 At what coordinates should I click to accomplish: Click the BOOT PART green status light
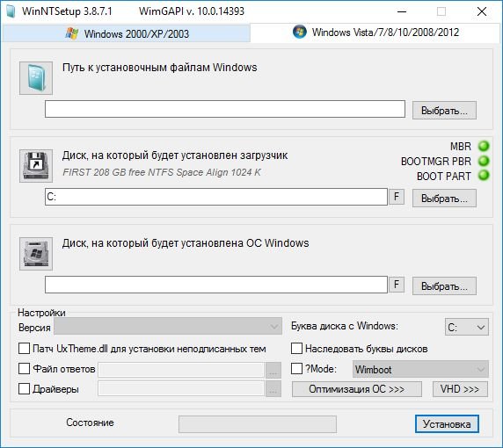click(484, 176)
